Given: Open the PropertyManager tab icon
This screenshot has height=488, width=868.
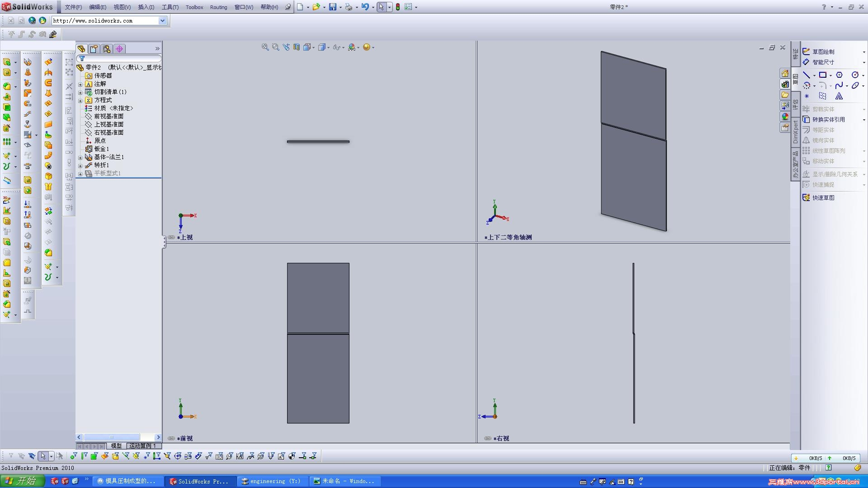Looking at the screenshot, I should pos(94,49).
